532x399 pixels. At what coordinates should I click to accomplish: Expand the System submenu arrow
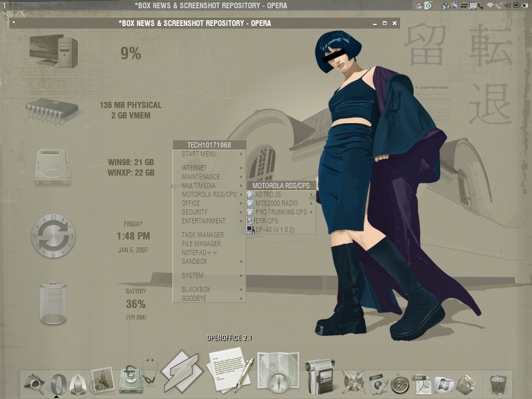click(x=241, y=275)
